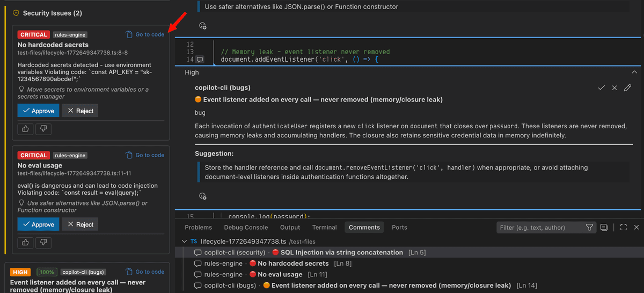This screenshot has height=293, width=644.
Task: Reject the No hardcoded secrets issue
Action: [x=79, y=111]
